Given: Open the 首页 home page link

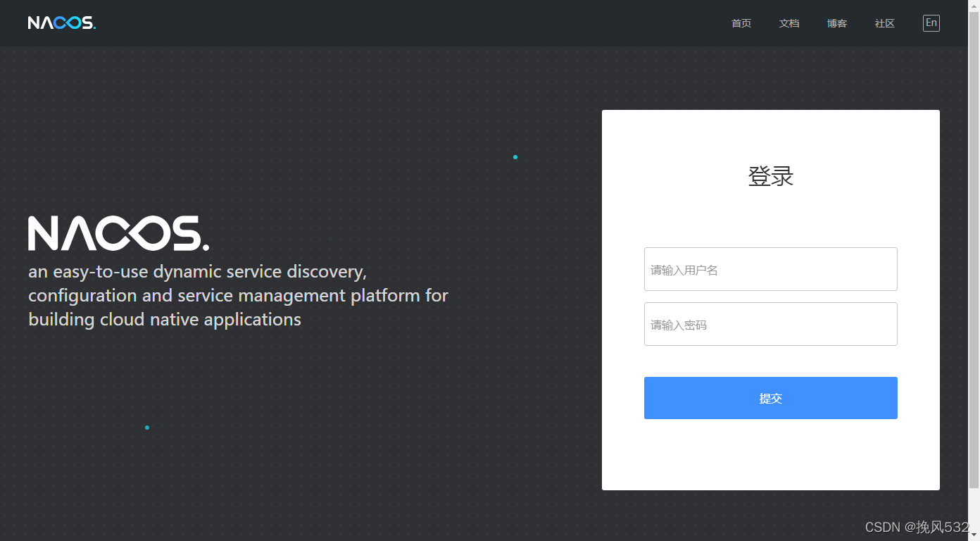Looking at the screenshot, I should (x=741, y=23).
